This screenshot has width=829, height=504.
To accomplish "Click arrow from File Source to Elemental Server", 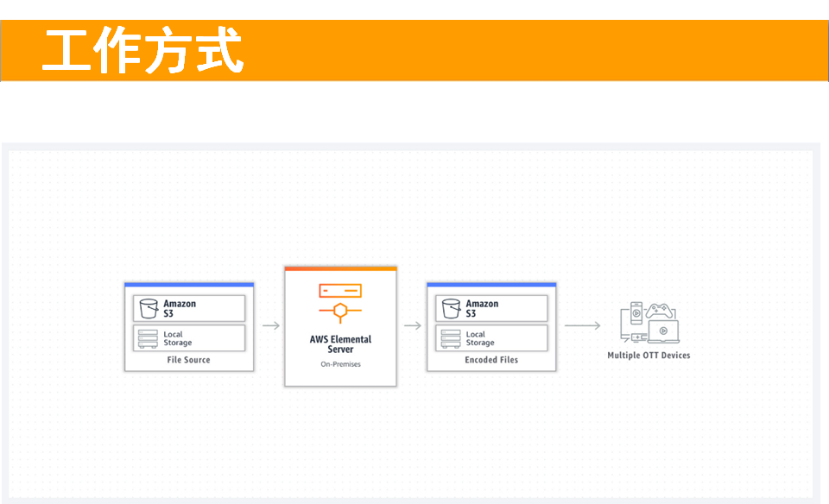I will click(x=270, y=325).
